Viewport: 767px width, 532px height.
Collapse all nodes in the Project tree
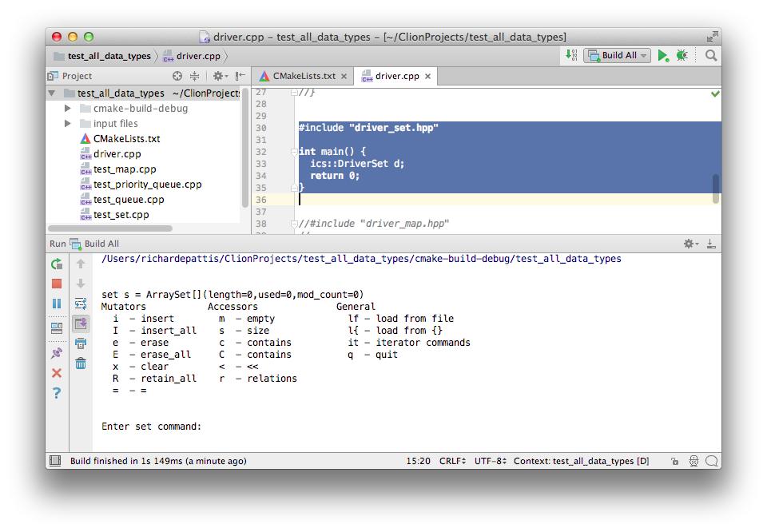[196, 75]
